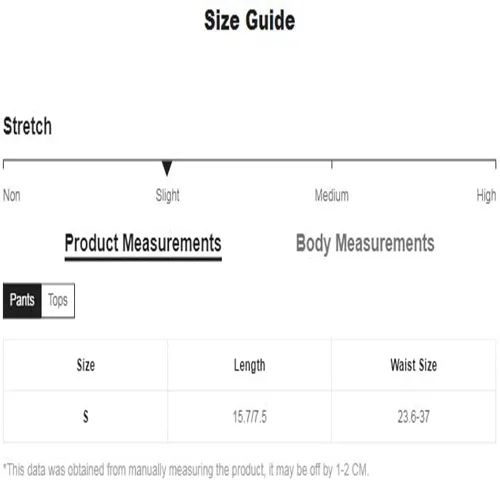Click the Waist Size column header
Image resolution: width=500 pixels, height=480 pixels.
coord(413,365)
